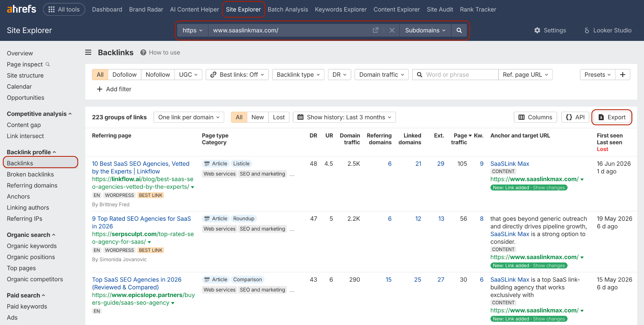Select the Dofollow filter

(x=125, y=75)
